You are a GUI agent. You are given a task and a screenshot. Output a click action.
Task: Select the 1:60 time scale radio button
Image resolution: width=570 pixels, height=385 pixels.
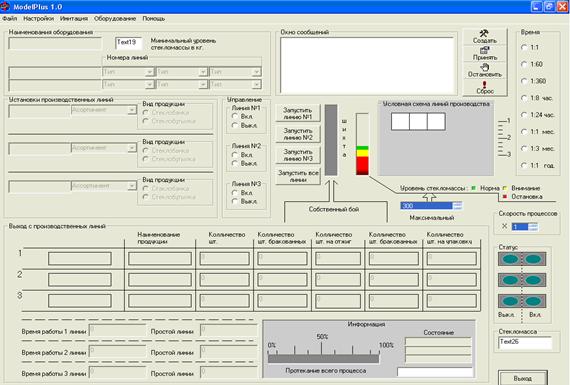click(524, 64)
